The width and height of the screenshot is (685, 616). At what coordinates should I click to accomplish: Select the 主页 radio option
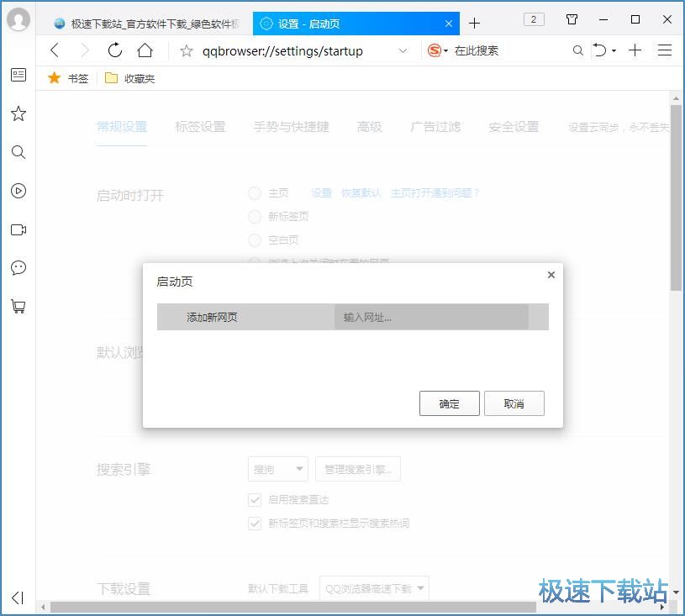click(x=255, y=192)
